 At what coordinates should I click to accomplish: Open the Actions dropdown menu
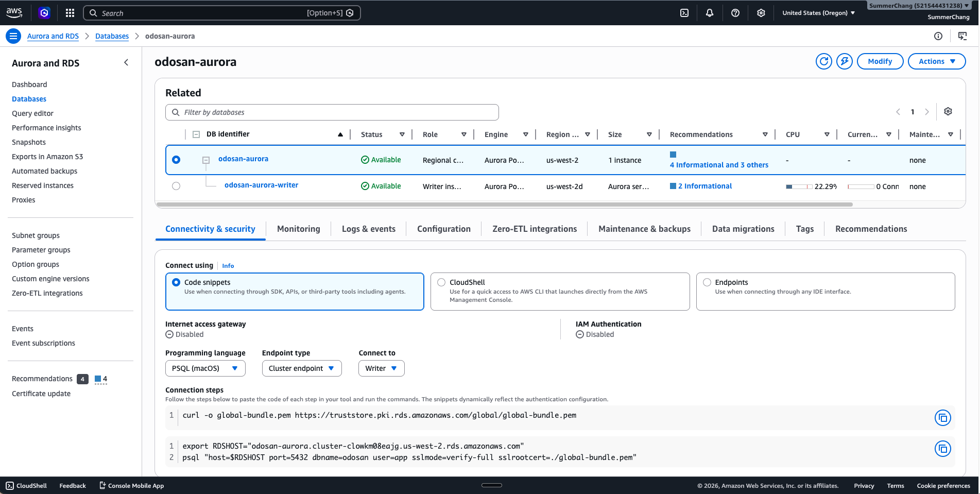pos(937,61)
